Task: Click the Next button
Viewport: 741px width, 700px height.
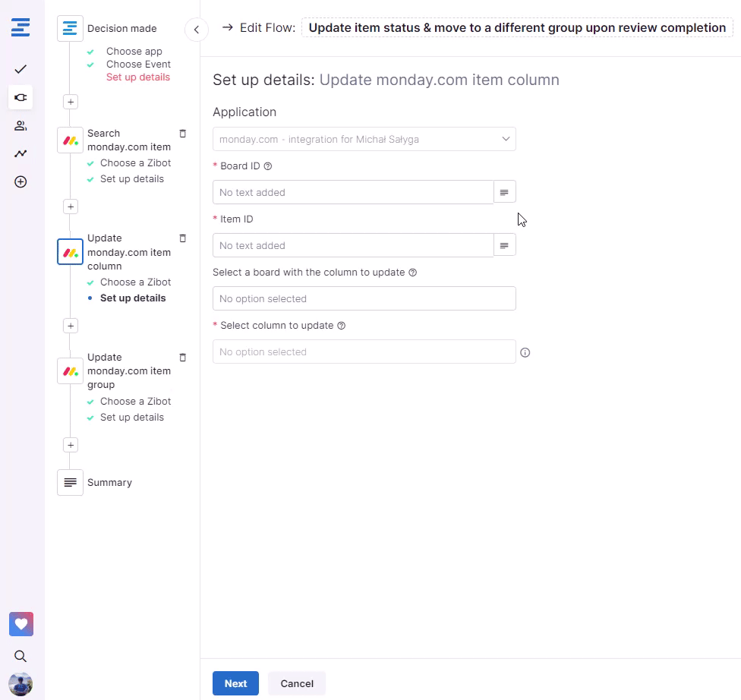Action: pyautogui.click(x=235, y=683)
